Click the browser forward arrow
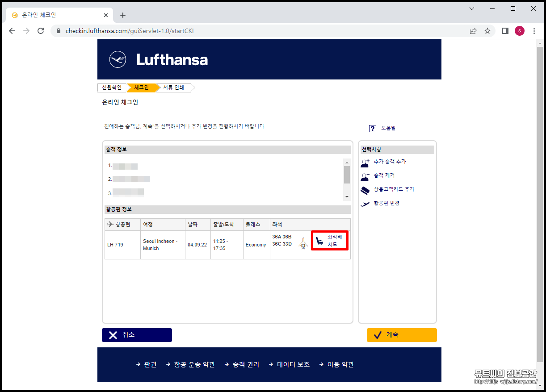The image size is (546, 392). coord(26,31)
